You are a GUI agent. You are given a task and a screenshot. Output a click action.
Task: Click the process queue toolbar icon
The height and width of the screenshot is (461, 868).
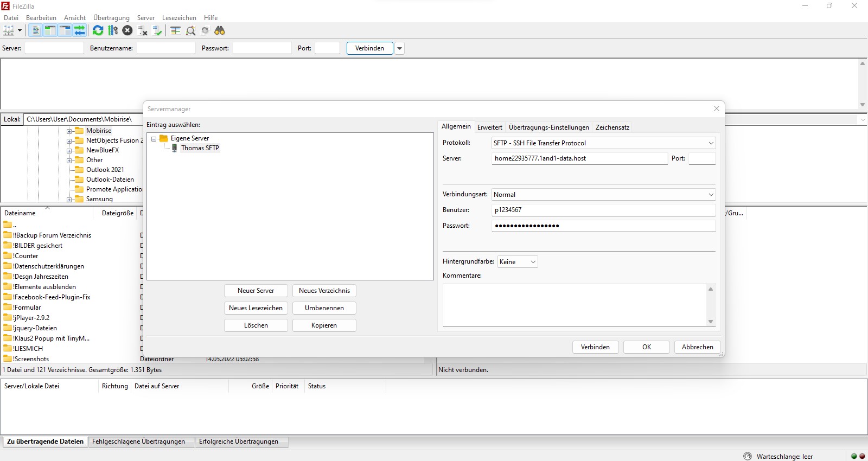[x=113, y=31]
